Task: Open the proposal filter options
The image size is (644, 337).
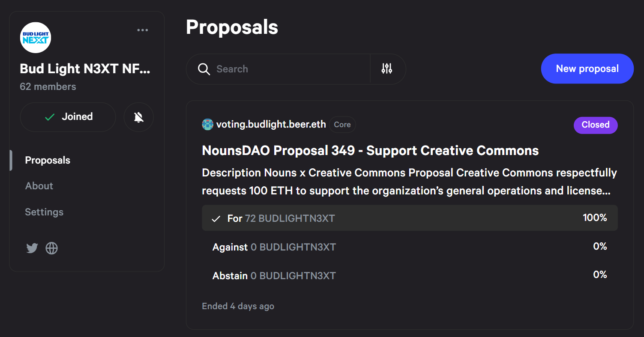Action: coord(387,69)
